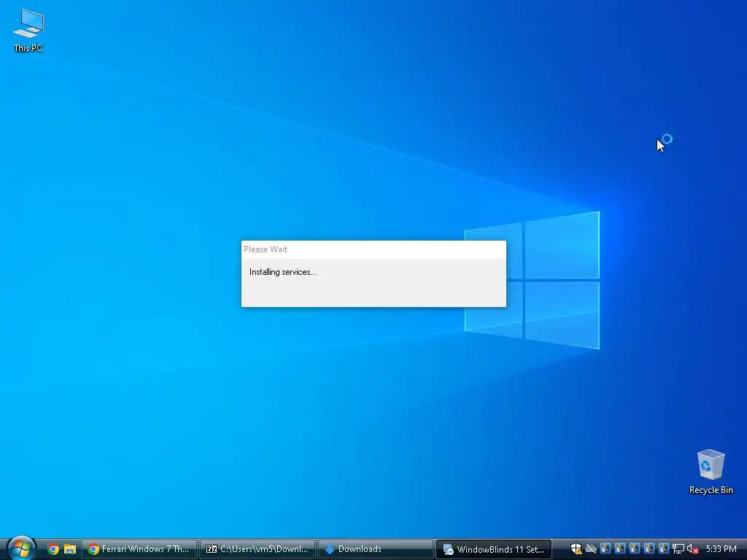Switch to 7-Zip C:\Users\vm5\Downl... window
The height and width of the screenshot is (560, 747).
[258, 549]
